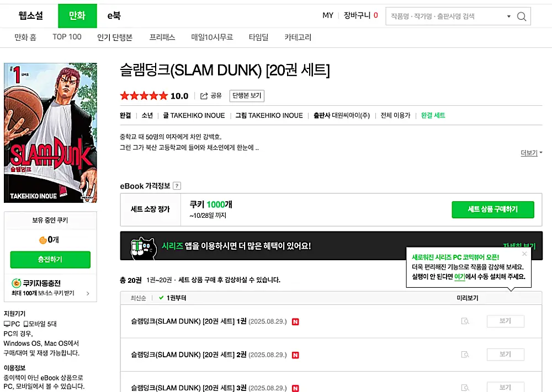The height and width of the screenshot is (392, 552).
Task: Click illustrator TAKEHIKO INOUE after 그림
Action: pos(275,115)
